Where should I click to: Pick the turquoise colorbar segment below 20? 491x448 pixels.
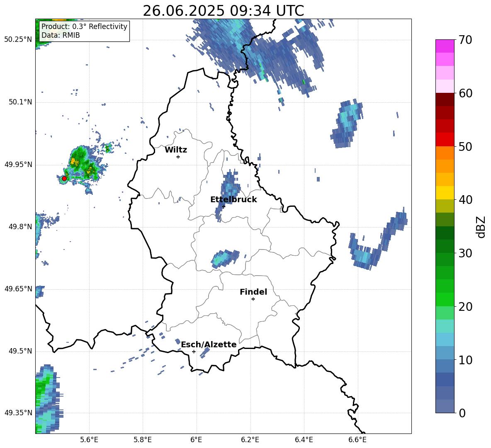coord(445,326)
